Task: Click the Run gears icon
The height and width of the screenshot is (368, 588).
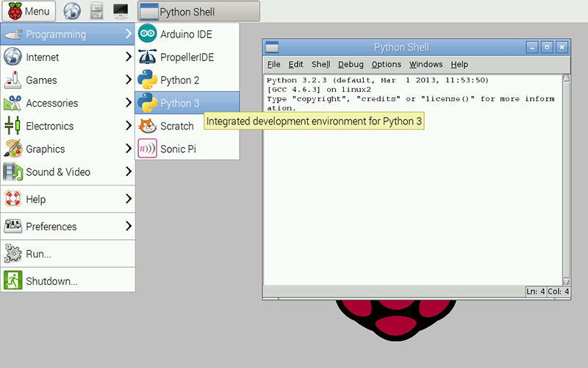Action: [x=12, y=253]
